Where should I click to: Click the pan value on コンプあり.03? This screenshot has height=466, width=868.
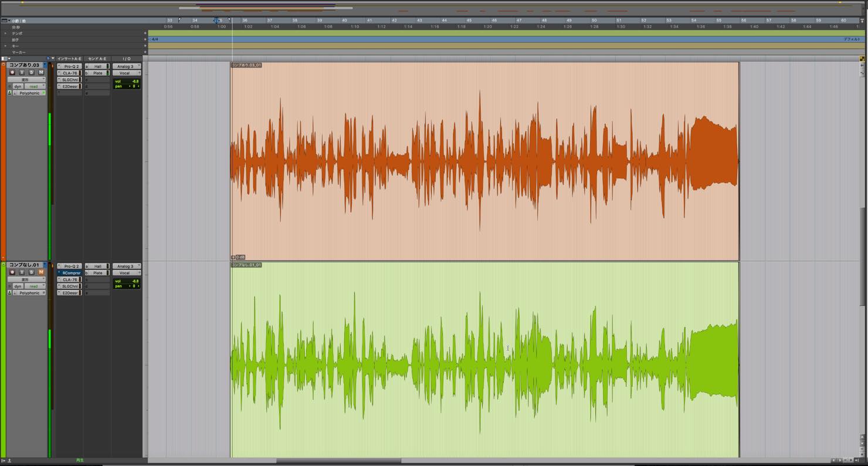coord(134,86)
